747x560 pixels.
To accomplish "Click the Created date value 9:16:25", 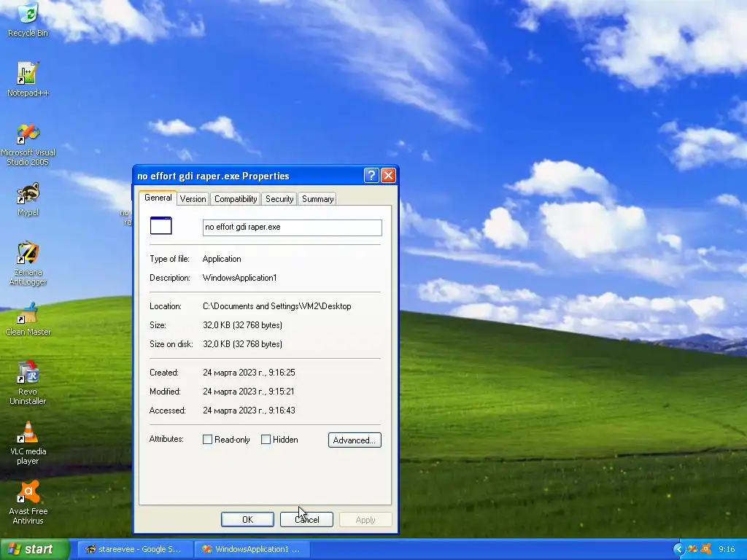I will click(x=249, y=373).
